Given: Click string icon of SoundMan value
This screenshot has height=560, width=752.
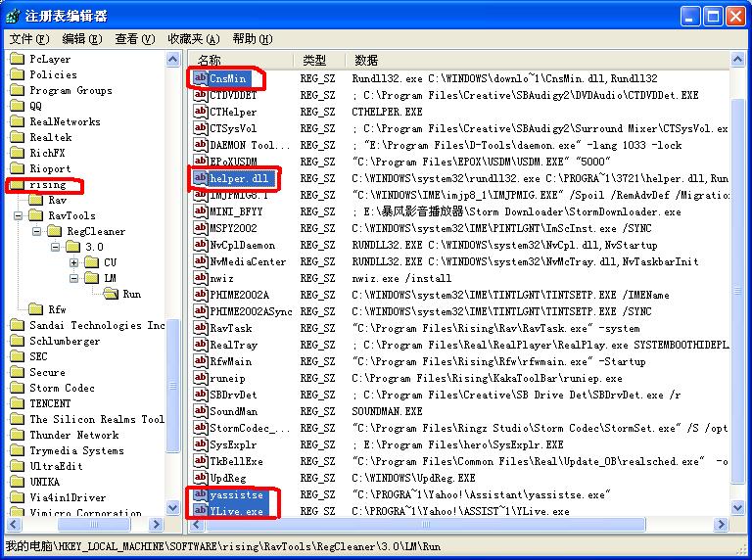Looking at the screenshot, I should pyautogui.click(x=200, y=411).
